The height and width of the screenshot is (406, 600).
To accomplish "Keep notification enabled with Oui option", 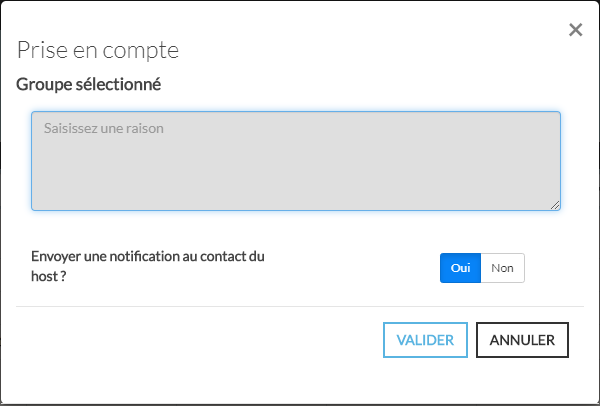I will click(461, 268).
